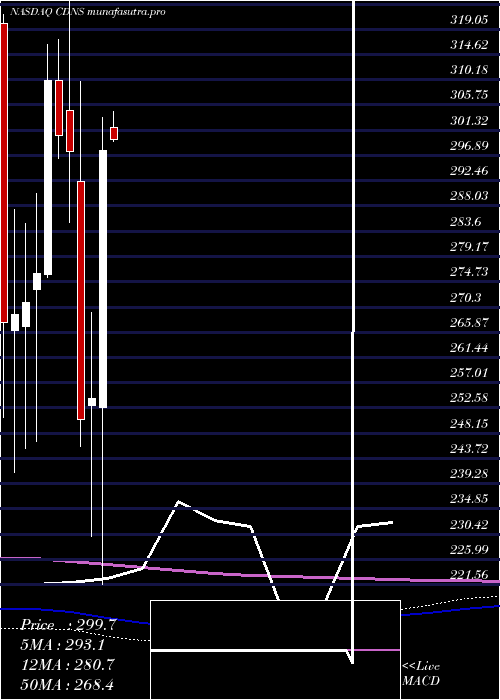Image resolution: width=500 pixels, height=700 pixels.
Task: Click the 283.6 price axis label
Action: pos(466,221)
